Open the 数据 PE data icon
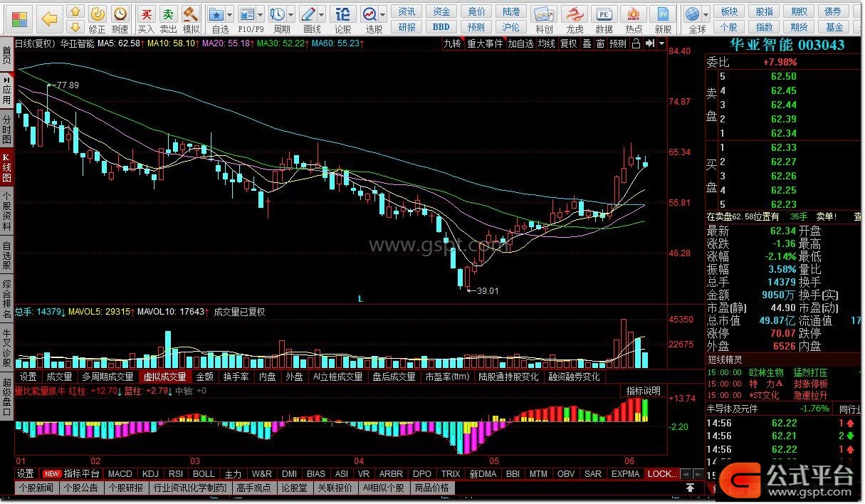This screenshot has width=865, height=504. tap(604, 19)
